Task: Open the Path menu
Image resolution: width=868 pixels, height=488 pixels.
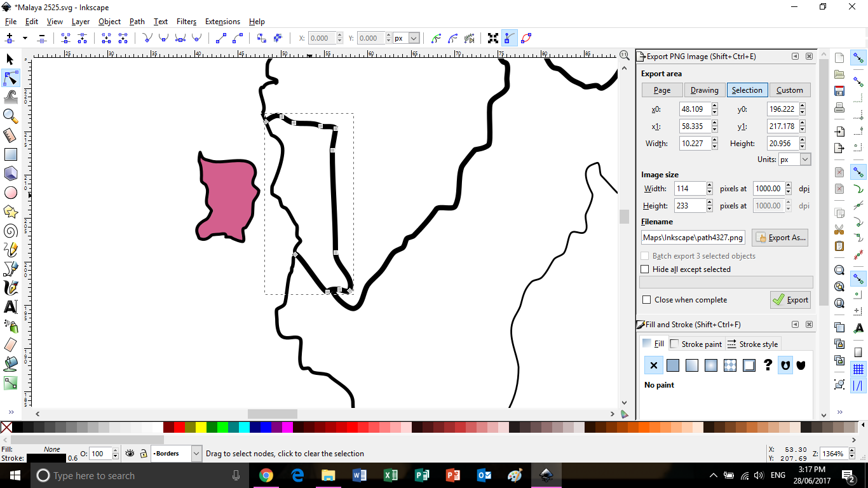Action: pos(137,22)
